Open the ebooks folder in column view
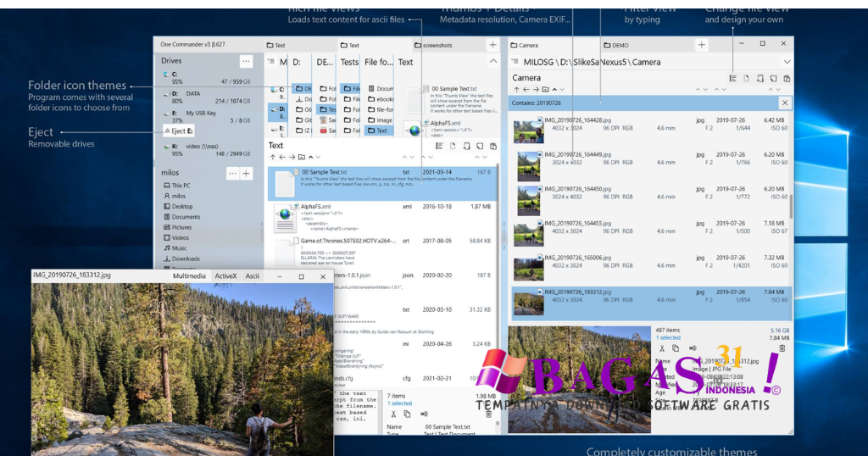868x456 pixels. point(381,99)
